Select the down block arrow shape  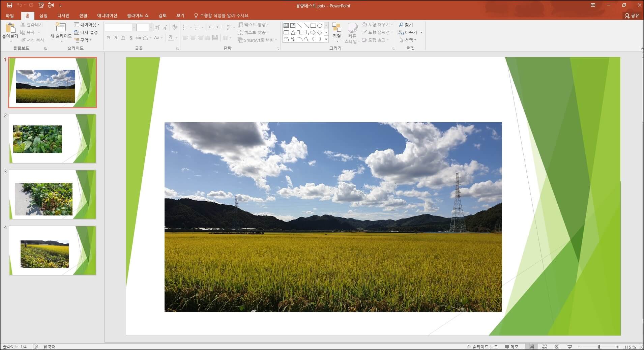click(320, 32)
